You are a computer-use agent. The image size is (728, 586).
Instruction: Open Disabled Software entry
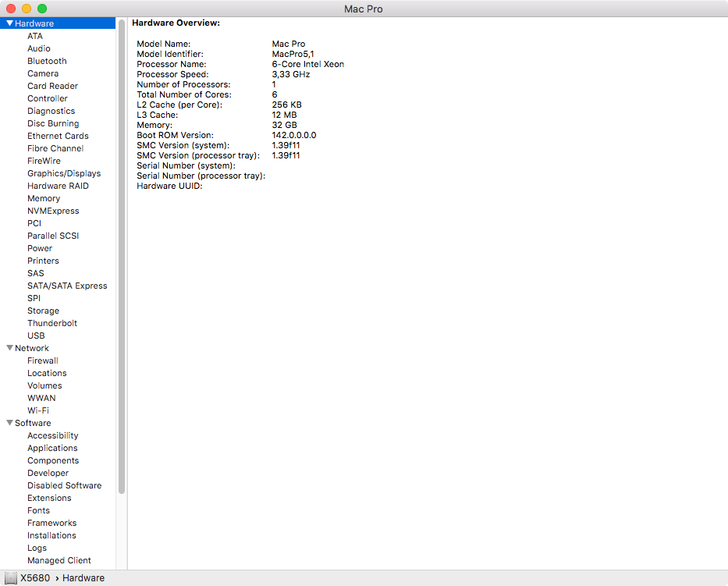click(x=65, y=485)
